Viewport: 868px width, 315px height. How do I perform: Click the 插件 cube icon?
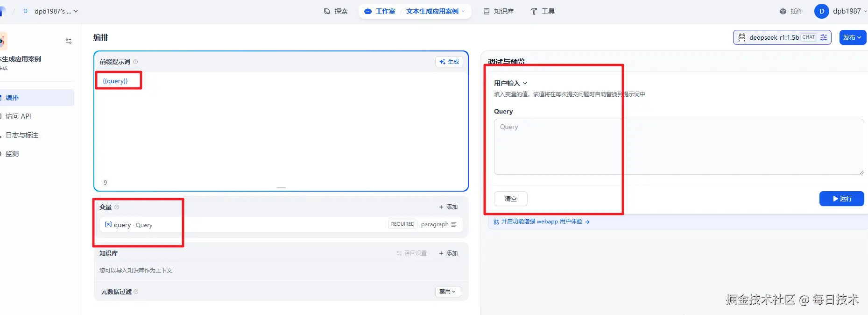[783, 11]
